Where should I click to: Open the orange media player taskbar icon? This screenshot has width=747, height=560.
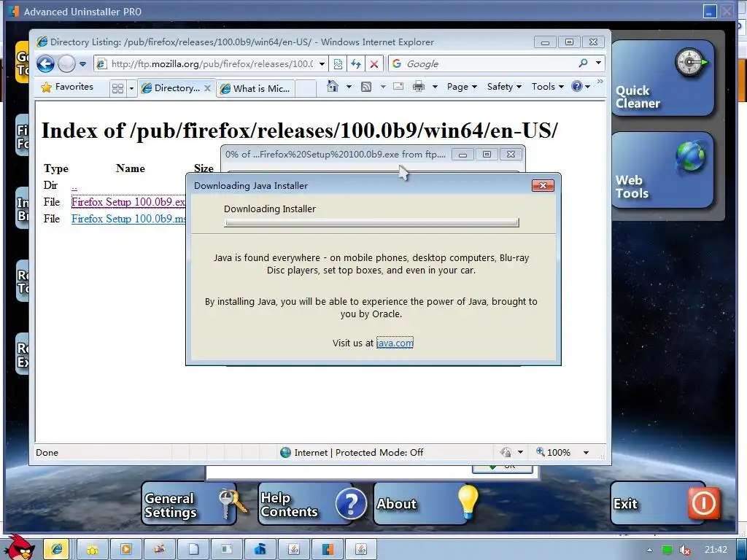[125, 550]
